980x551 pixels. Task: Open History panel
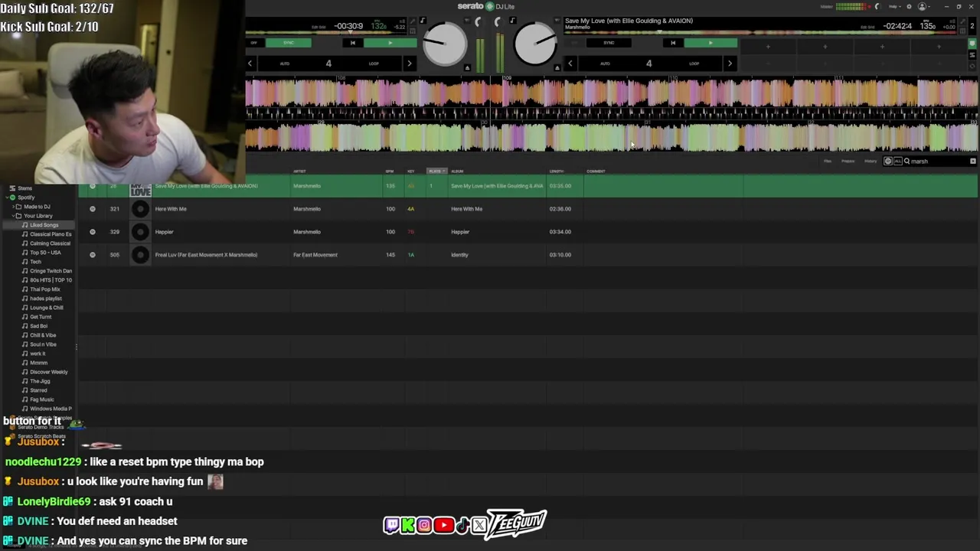pos(871,161)
